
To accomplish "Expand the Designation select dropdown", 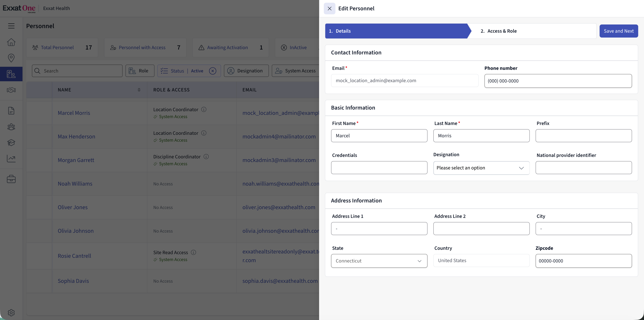I will [x=481, y=168].
